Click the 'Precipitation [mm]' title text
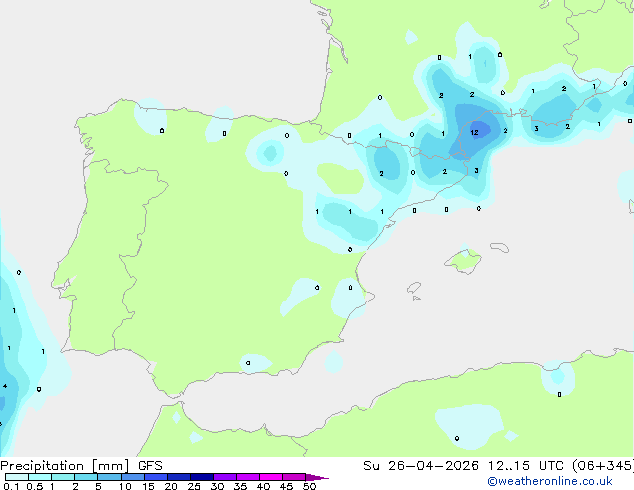Image resolution: width=634 pixels, height=490 pixels. coord(64,466)
